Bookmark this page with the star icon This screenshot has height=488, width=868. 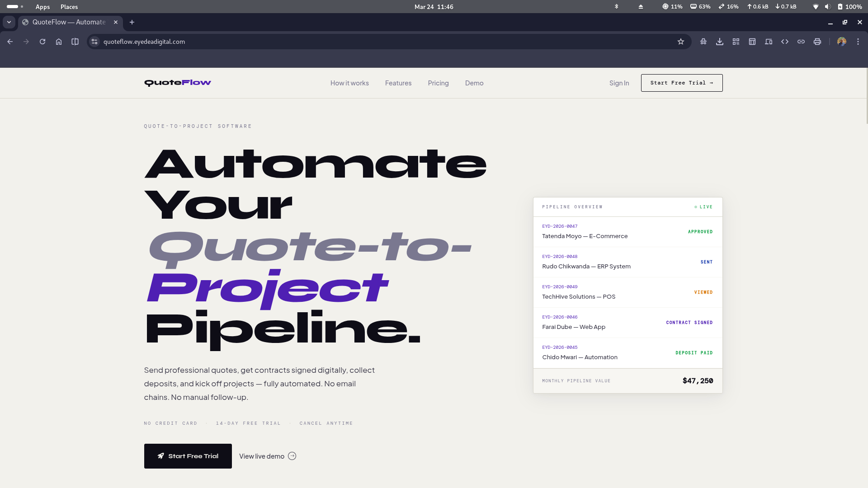[x=681, y=42]
